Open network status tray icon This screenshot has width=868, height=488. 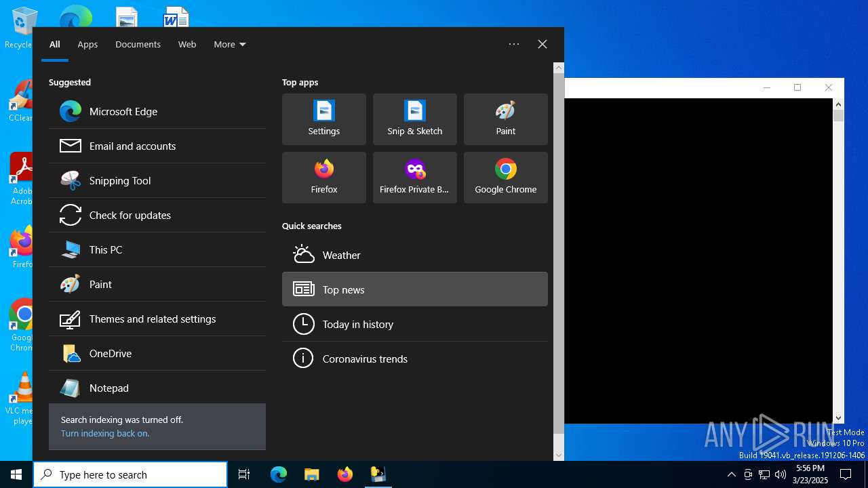[x=764, y=474]
